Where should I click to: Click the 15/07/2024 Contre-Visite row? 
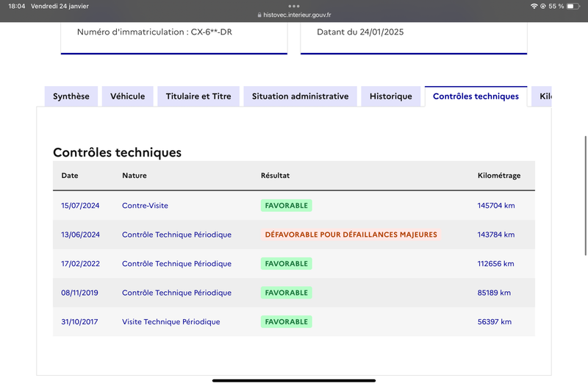pyautogui.click(x=294, y=206)
